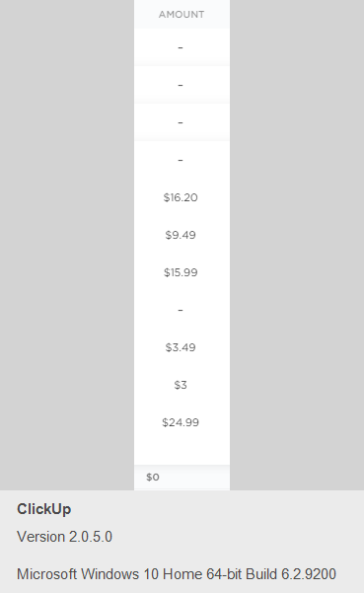Select the $3.49 amount cell

coord(181,347)
